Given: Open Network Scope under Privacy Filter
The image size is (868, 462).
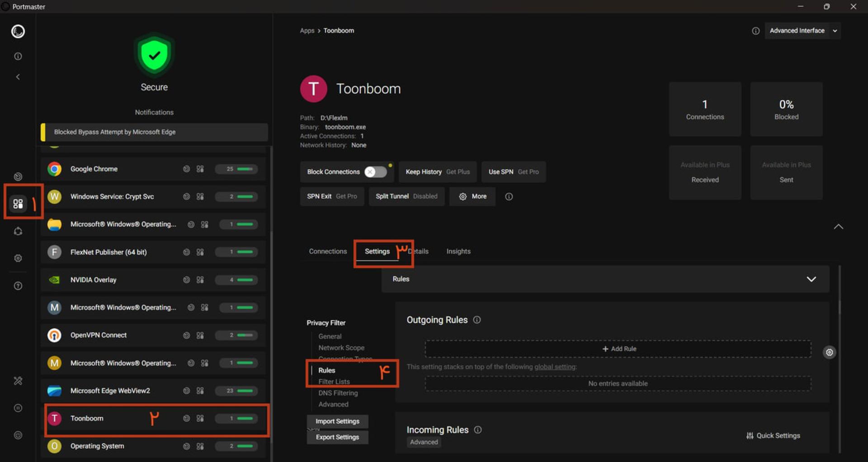Looking at the screenshot, I should pos(341,348).
